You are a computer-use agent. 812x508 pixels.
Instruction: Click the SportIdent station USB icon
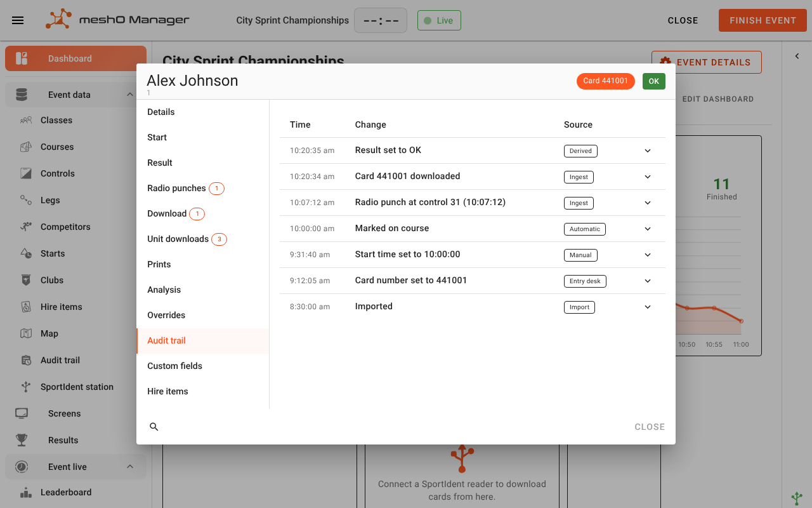pyautogui.click(x=26, y=387)
